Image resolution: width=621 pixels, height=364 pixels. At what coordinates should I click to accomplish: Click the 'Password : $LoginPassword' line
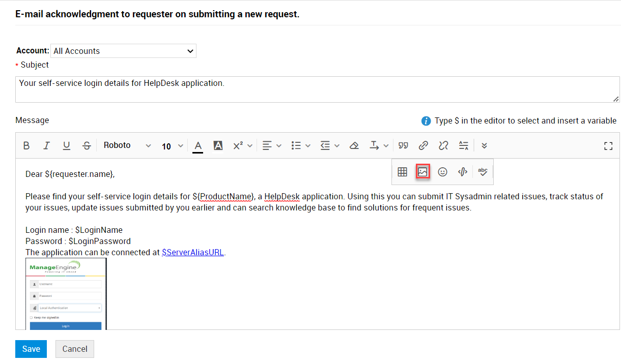coord(78,241)
